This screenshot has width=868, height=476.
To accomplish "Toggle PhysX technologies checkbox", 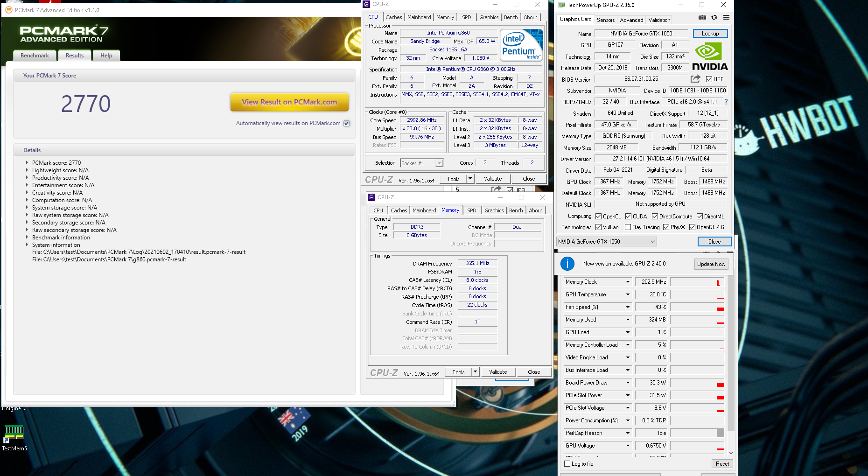I will tap(666, 227).
